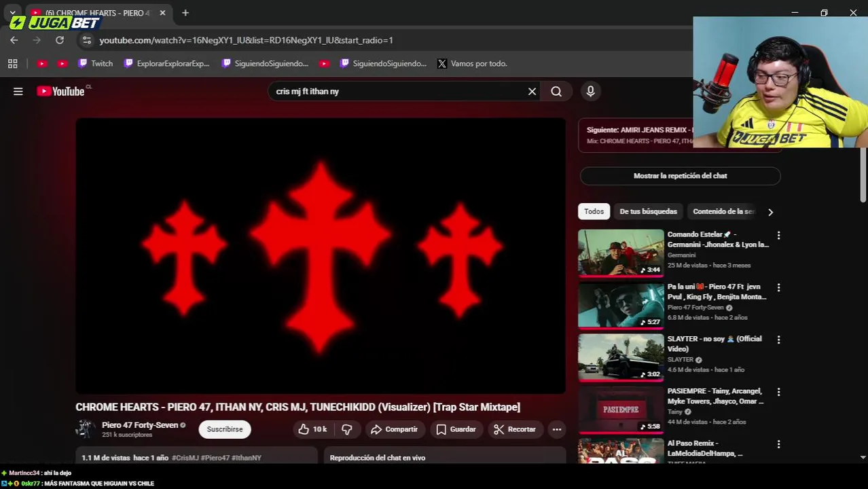
Task: Open the first SiguiendoSiguiendo bookmark
Action: pyautogui.click(x=265, y=63)
